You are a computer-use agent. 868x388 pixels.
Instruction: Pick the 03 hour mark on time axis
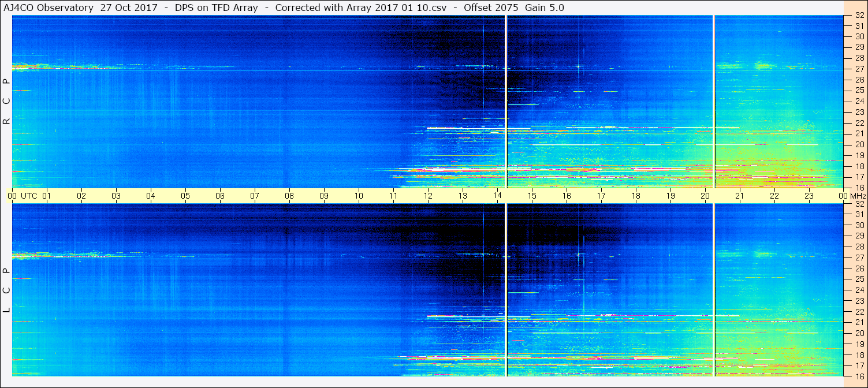(x=116, y=196)
